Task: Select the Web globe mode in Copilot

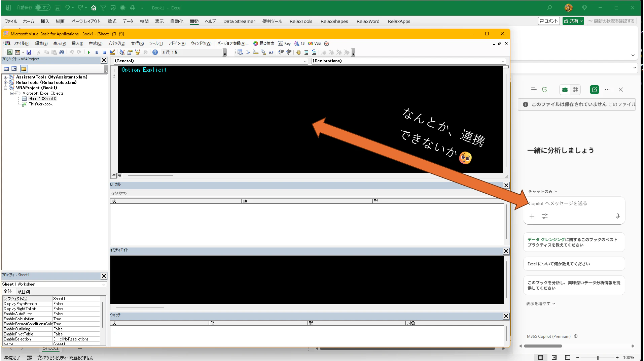Action: pos(575,90)
